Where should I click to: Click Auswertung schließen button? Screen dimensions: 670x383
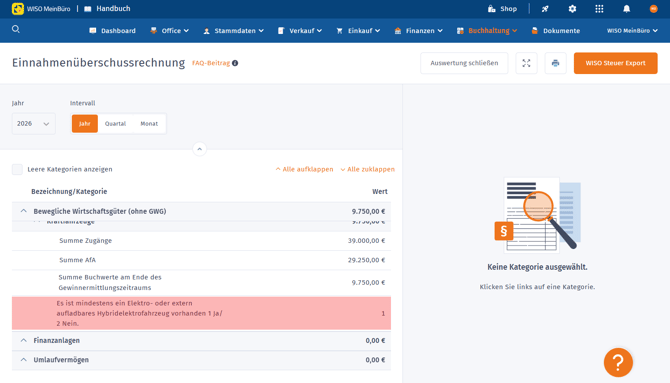point(464,63)
